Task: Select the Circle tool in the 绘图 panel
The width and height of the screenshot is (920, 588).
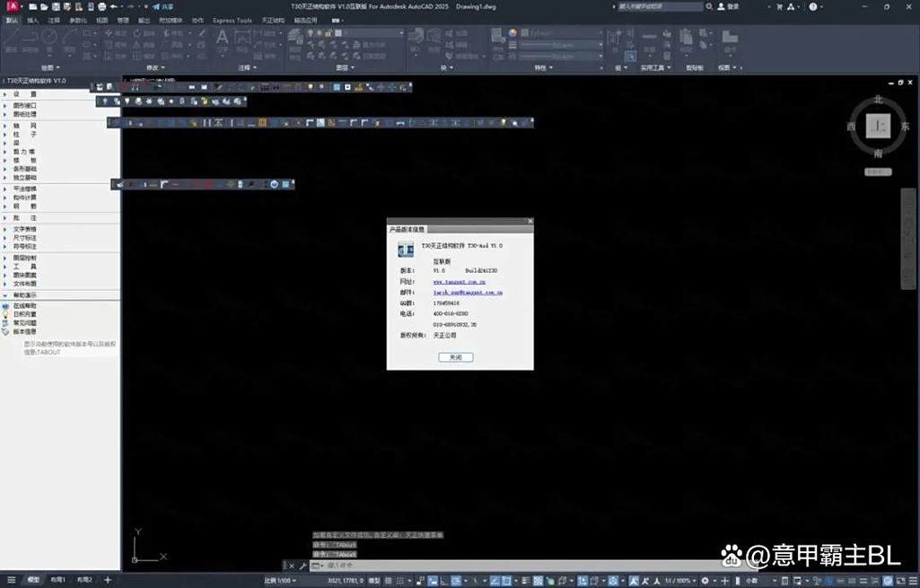Action: click(49, 41)
